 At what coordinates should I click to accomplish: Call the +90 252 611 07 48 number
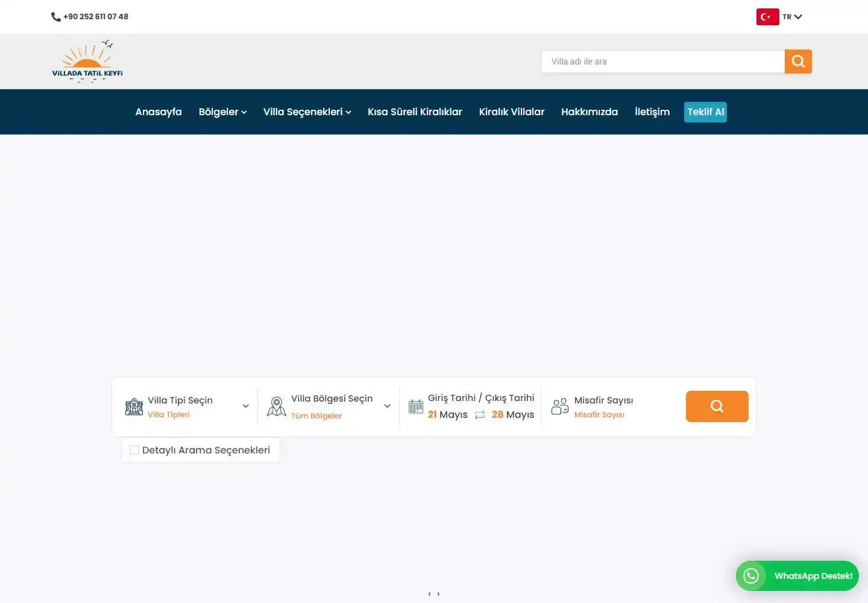coord(96,17)
